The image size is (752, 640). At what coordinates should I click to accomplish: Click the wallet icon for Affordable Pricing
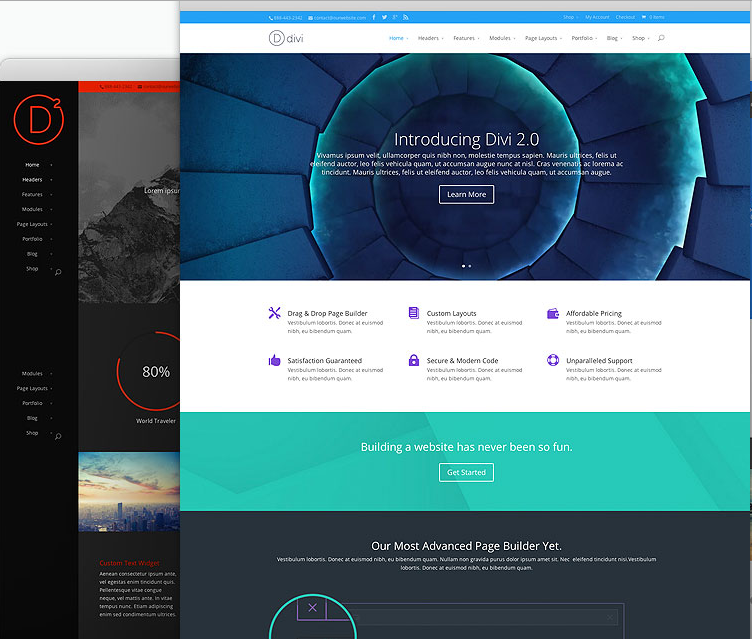(x=553, y=313)
